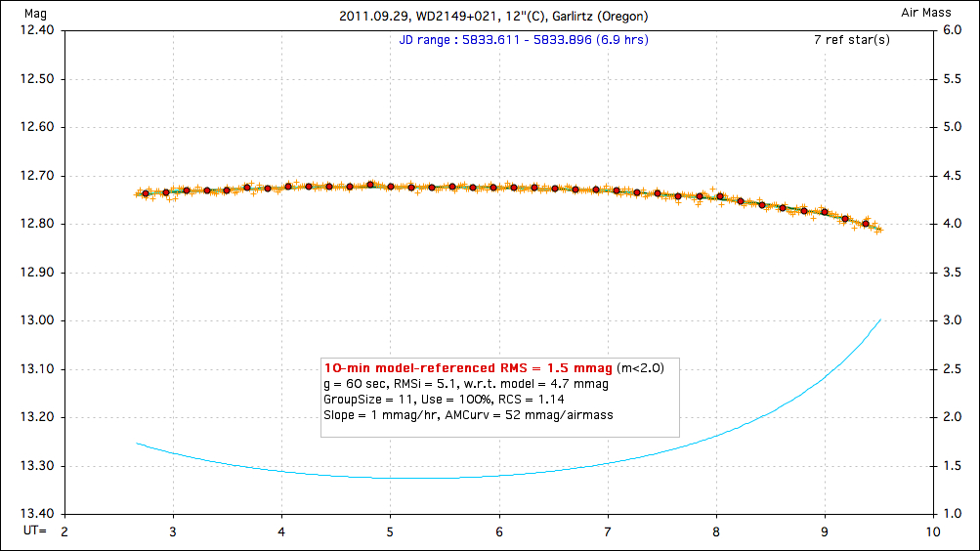Image resolution: width=980 pixels, height=551 pixels.
Task: Select the red 10-min model-referenced RMS headline
Action: (468, 367)
